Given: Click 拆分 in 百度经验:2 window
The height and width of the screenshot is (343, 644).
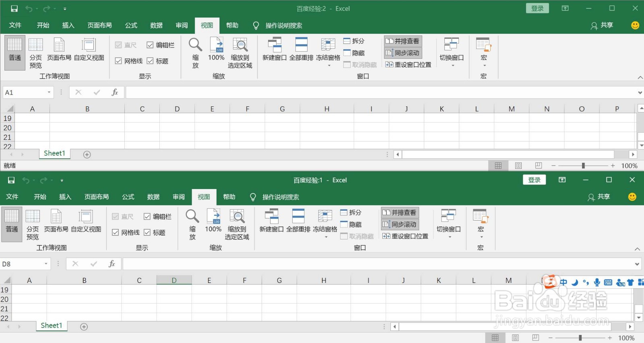Looking at the screenshot, I should tap(354, 41).
